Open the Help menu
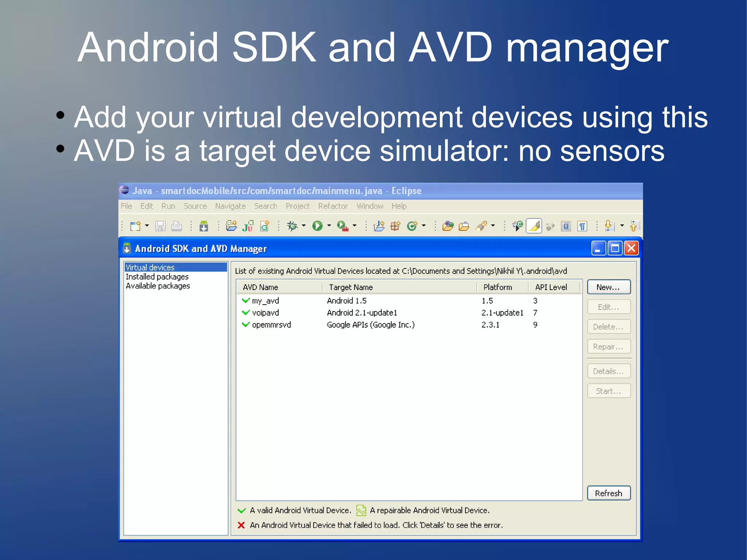 point(399,206)
